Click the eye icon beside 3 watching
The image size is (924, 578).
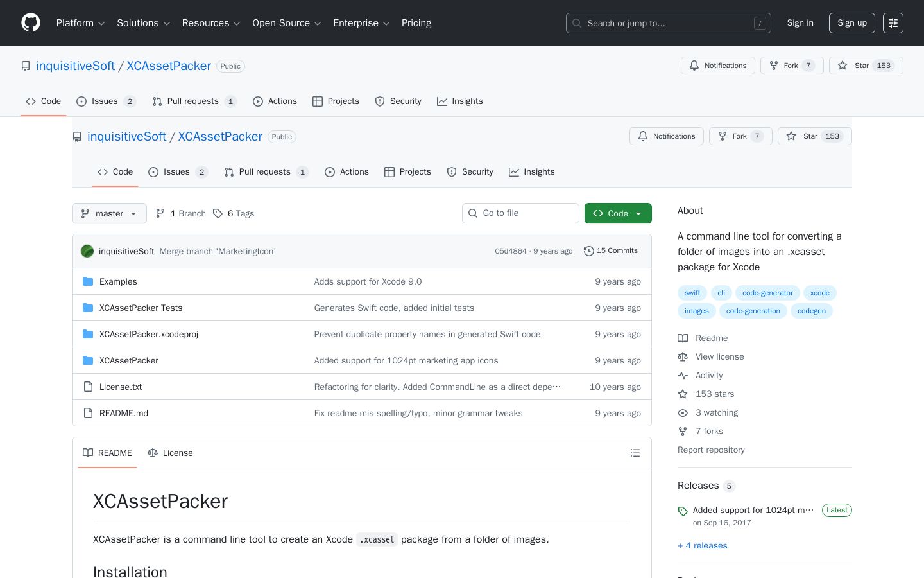point(683,413)
